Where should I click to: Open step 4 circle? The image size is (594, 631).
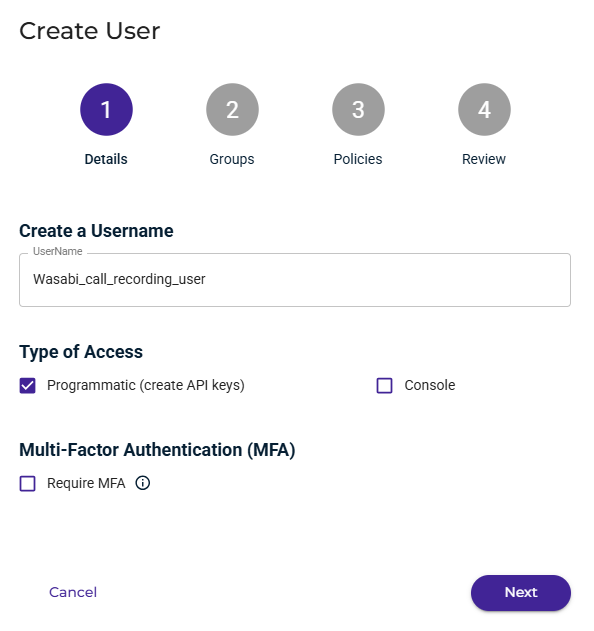[x=484, y=109]
